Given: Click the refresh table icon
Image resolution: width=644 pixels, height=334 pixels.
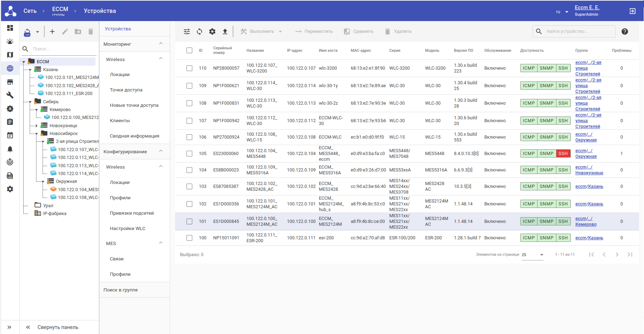Looking at the screenshot, I should [199, 31].
